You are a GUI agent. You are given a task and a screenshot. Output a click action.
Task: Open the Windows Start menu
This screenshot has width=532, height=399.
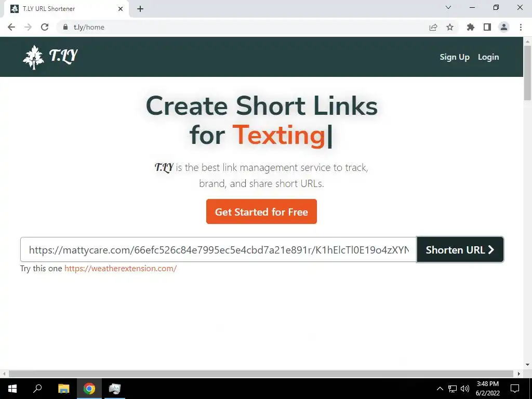(12, 389)
